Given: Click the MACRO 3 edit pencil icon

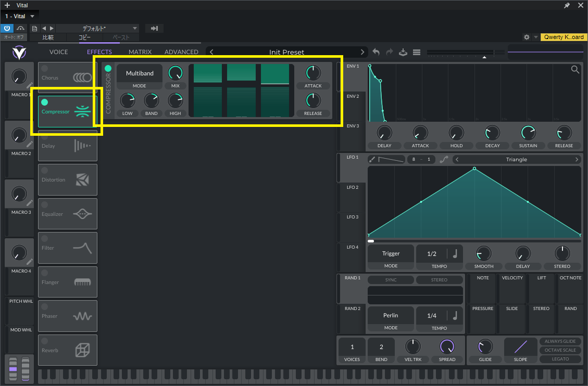Looking at the screenshot, I should click(x=30, y=203).
